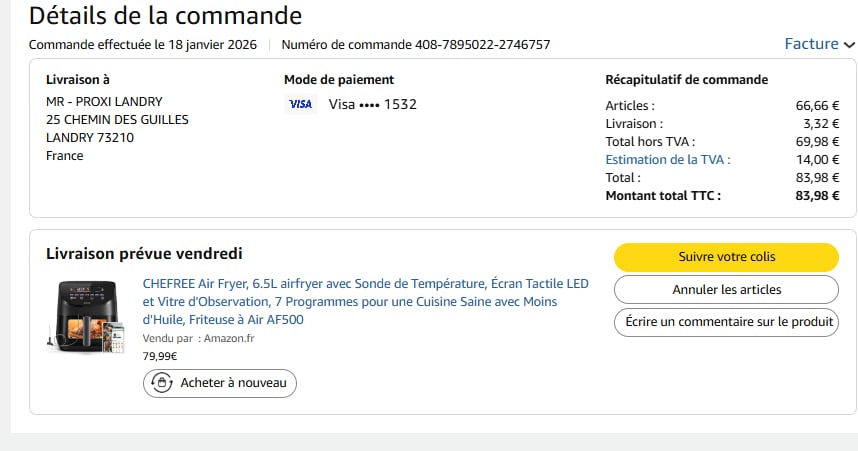Click the 79,99€ item price
This screenshot has width=858, height=451.
pos(160,356)
